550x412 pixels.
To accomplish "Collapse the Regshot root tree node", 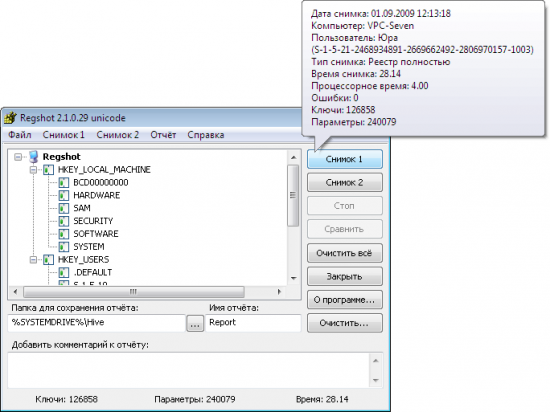I will tap(18, 157).
